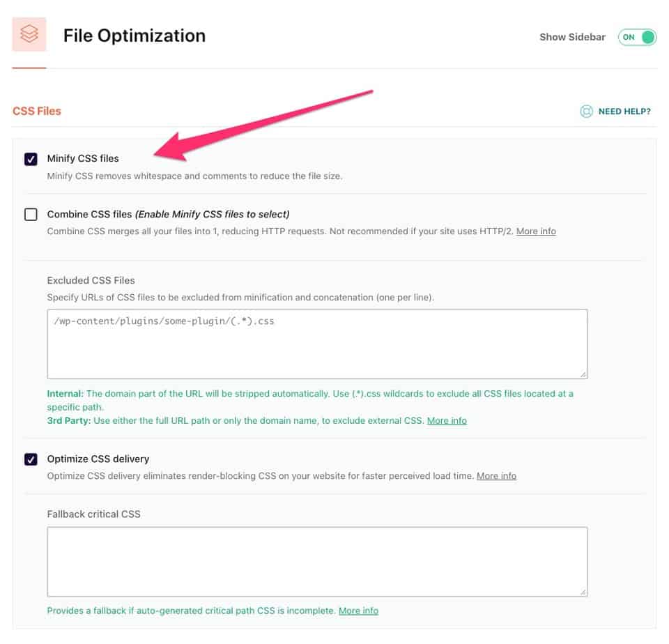Disable the Optimize CSS delivery checkbox
The width and height of the screenshot is (669, 644).
31,459
